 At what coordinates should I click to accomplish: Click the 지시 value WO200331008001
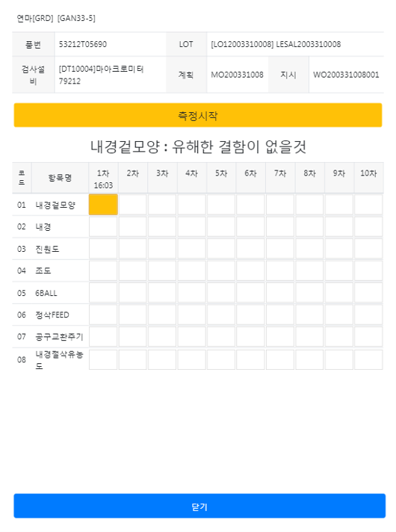click(346, 75)
